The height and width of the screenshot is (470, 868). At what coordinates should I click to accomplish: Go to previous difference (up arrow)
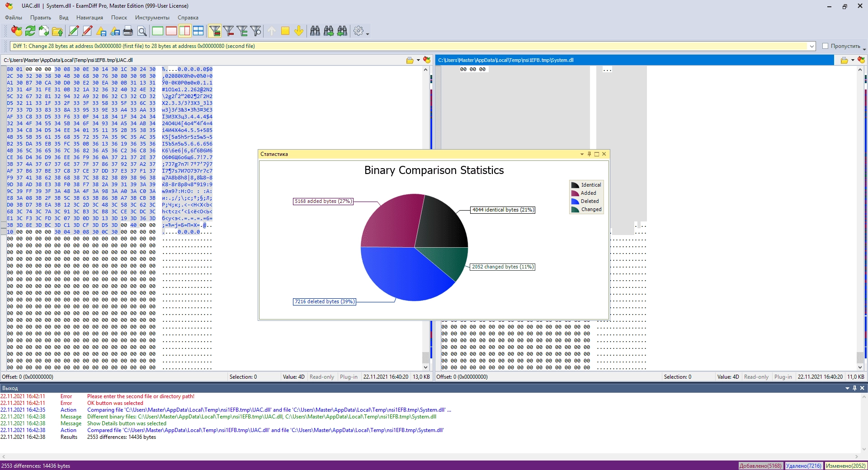[272, 31]
